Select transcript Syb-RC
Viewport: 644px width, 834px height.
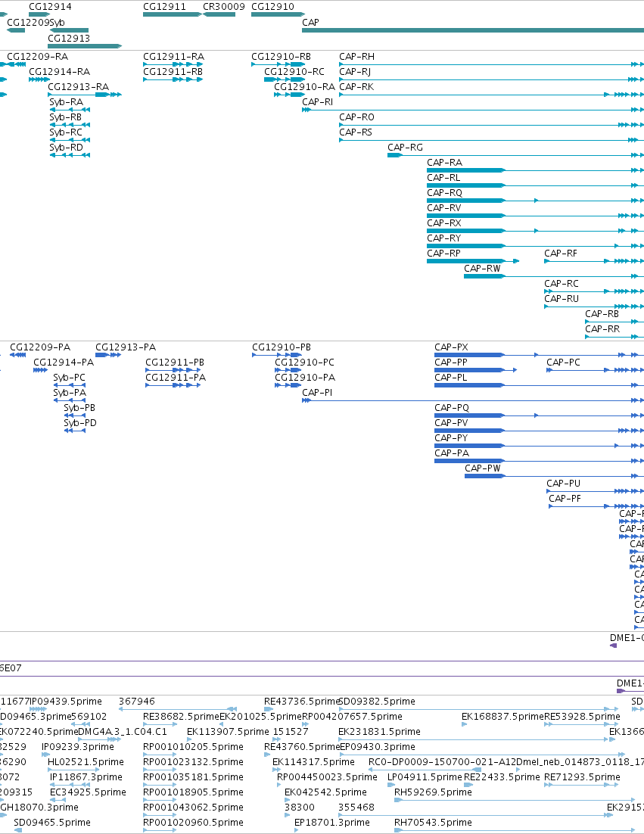[66, 132]
